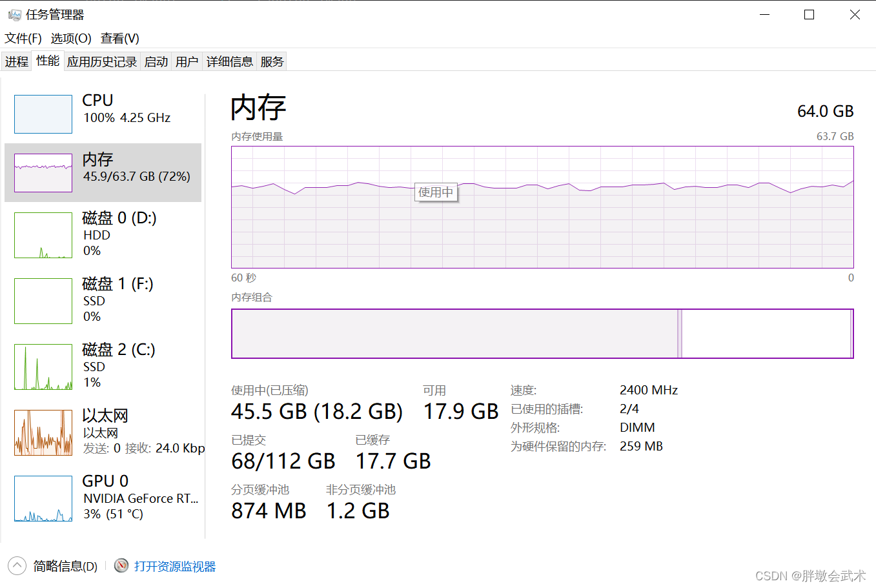Click the 45.9/63.7 GB (72%) text
The height and width of the screenshot is (588, 876).
pyautogui.click(x=137, y=176)
